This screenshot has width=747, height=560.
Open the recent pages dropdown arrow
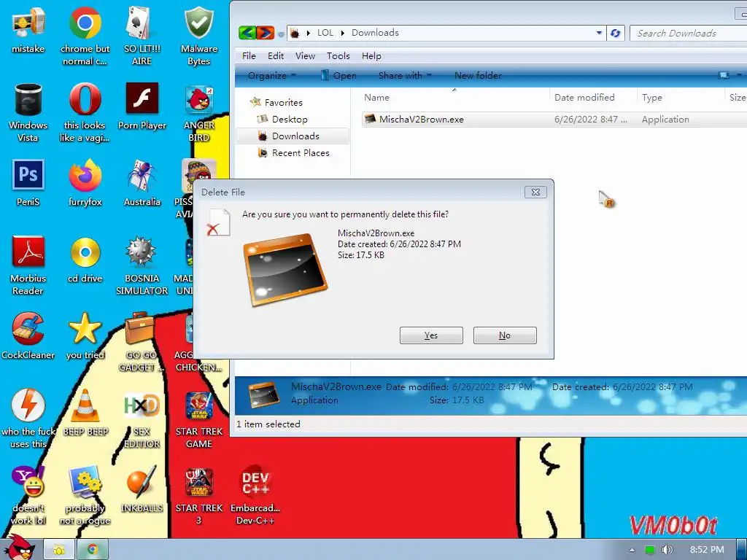click(281, 34)
